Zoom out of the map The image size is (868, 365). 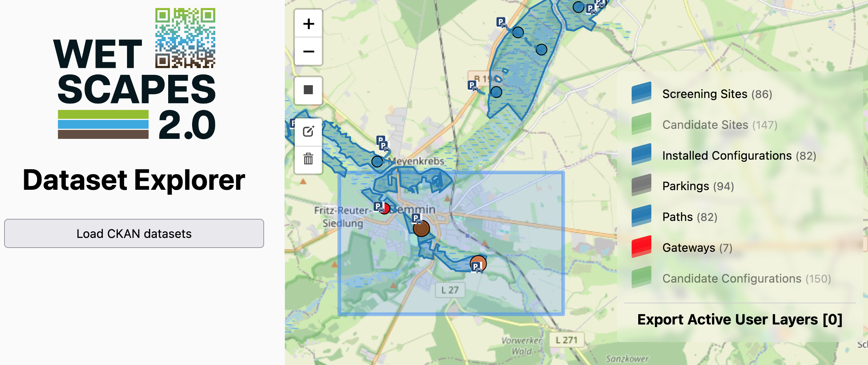click(x=308, y=52)
